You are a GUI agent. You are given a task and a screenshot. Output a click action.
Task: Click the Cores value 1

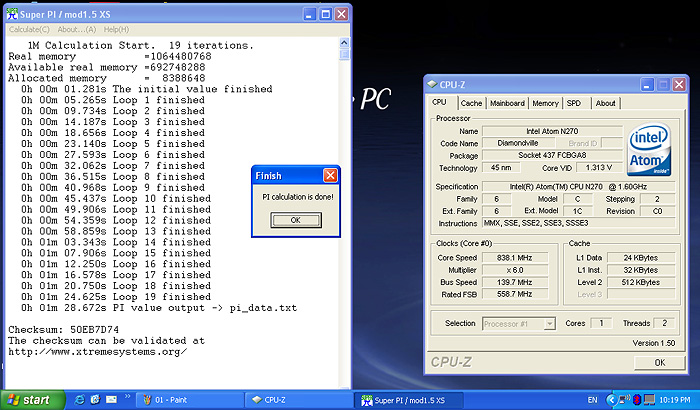(601, 323)
